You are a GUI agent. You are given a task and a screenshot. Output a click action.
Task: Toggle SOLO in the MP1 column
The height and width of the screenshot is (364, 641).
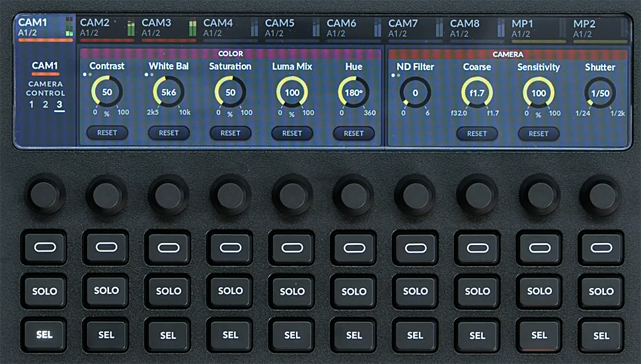(540, 291)
